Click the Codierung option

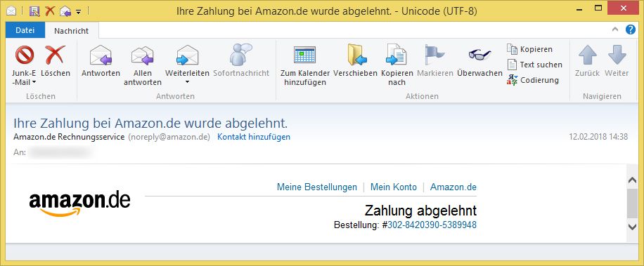[533, 80]
